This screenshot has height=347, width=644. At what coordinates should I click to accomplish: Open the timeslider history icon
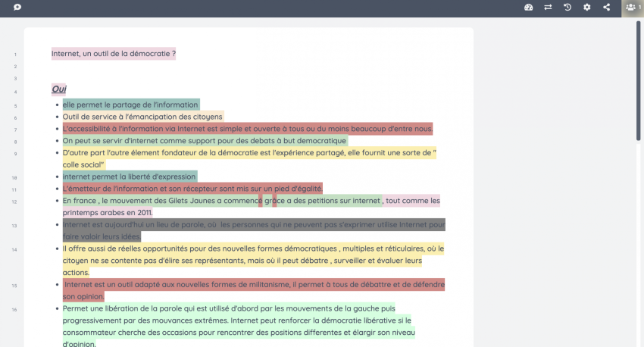pos(567,8)
